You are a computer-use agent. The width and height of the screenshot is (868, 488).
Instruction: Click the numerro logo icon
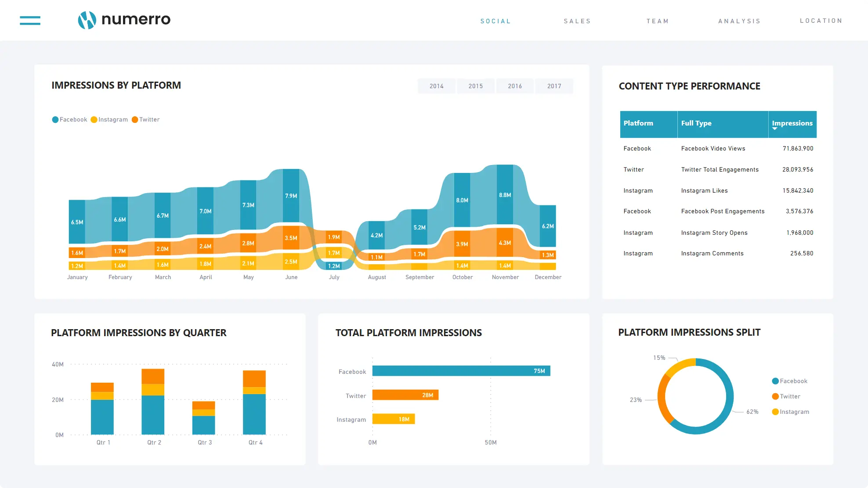point(87,20)
